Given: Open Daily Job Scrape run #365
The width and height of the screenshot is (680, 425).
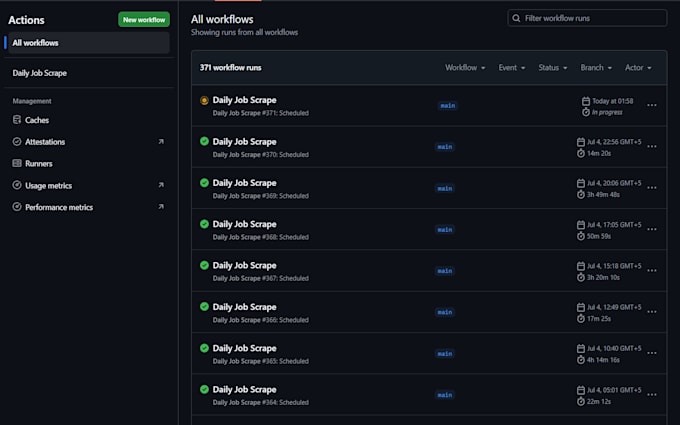Looking at the screenshot, I should (244, 348).
